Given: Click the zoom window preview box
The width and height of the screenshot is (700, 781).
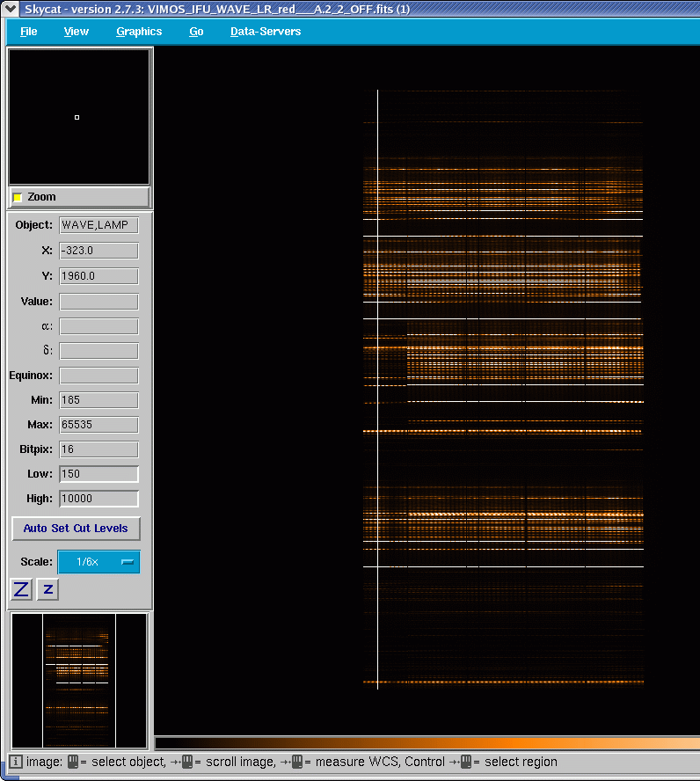Looking at the screenshot, I should pyautogui.click(x=79, y=117).
